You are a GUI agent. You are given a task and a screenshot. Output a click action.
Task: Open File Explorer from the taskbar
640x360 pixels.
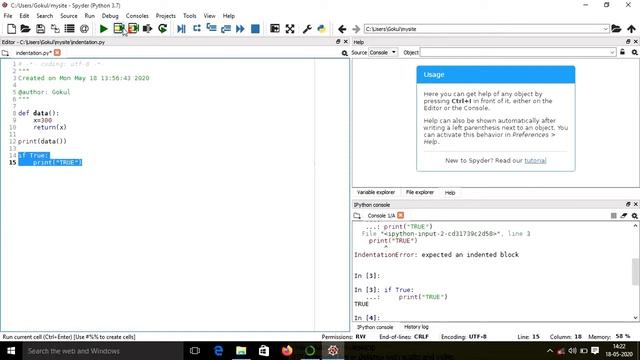coord(241,351)
